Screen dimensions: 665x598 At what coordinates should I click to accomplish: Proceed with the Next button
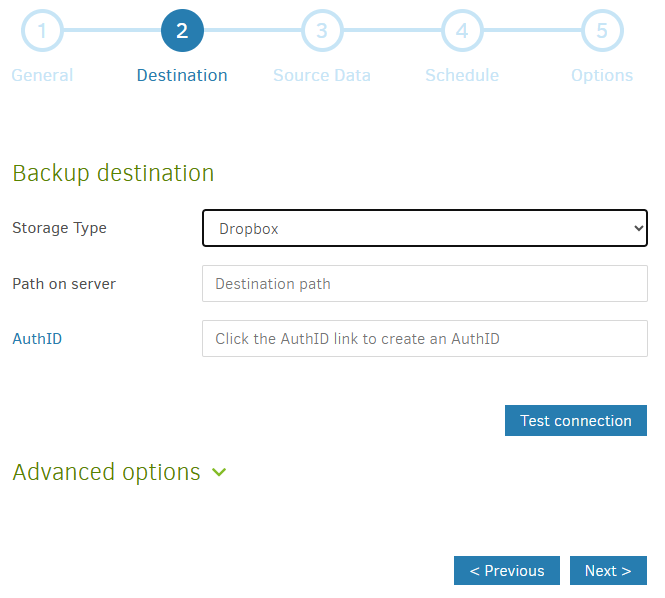(x=608, y=570)
